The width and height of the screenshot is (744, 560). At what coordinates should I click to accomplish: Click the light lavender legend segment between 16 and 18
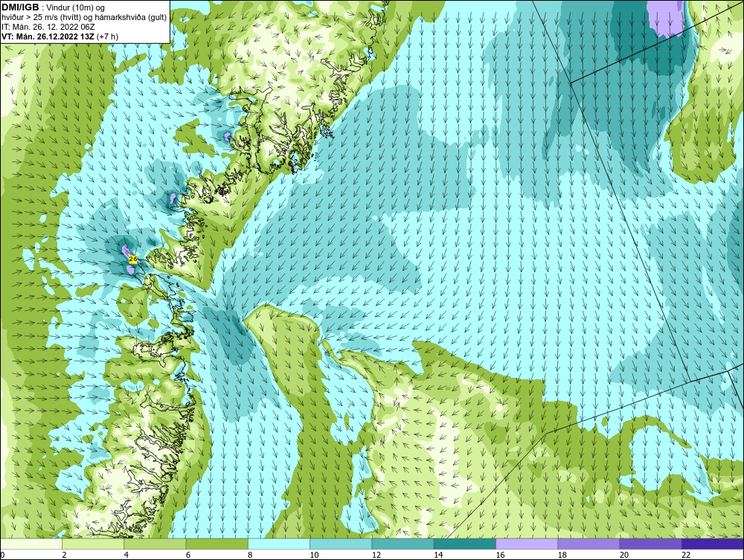(527, 544)
